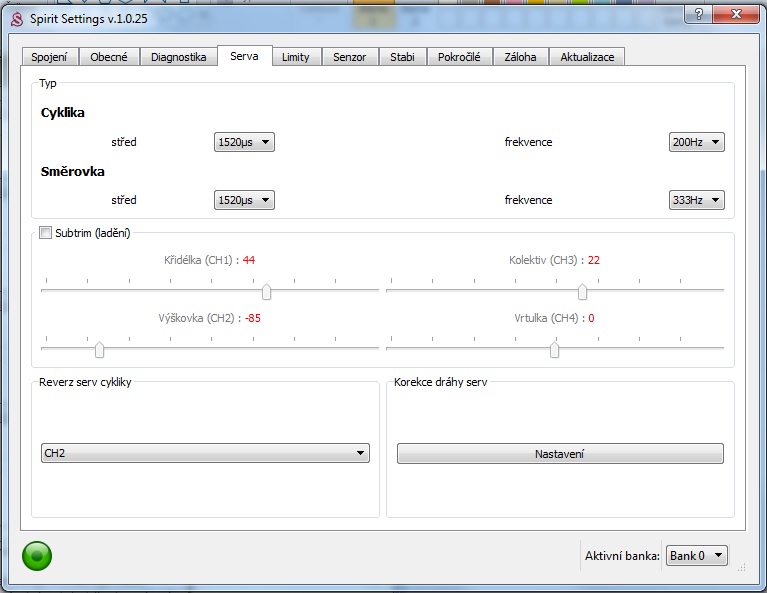767x593 pixels.
Task: Click the help question mark button
Action: point(698,13)
